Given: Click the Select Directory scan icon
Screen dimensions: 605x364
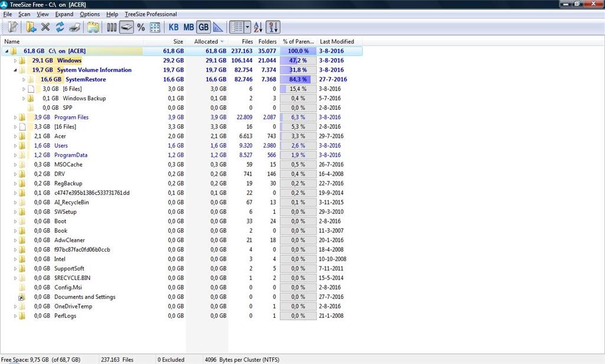Looking at the screenshot, I should (13, 27).
